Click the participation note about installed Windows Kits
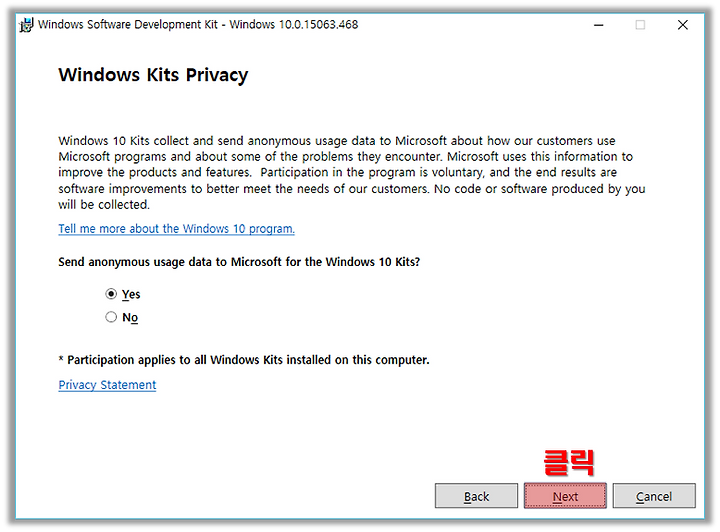The image size is (720, 532). click(244, 360)
